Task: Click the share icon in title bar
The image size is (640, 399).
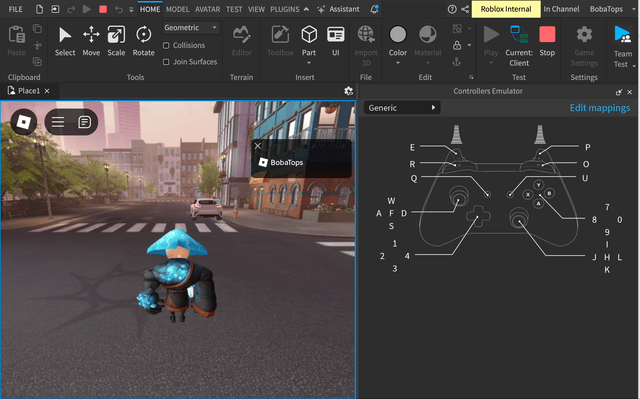Action: [465, 9]
